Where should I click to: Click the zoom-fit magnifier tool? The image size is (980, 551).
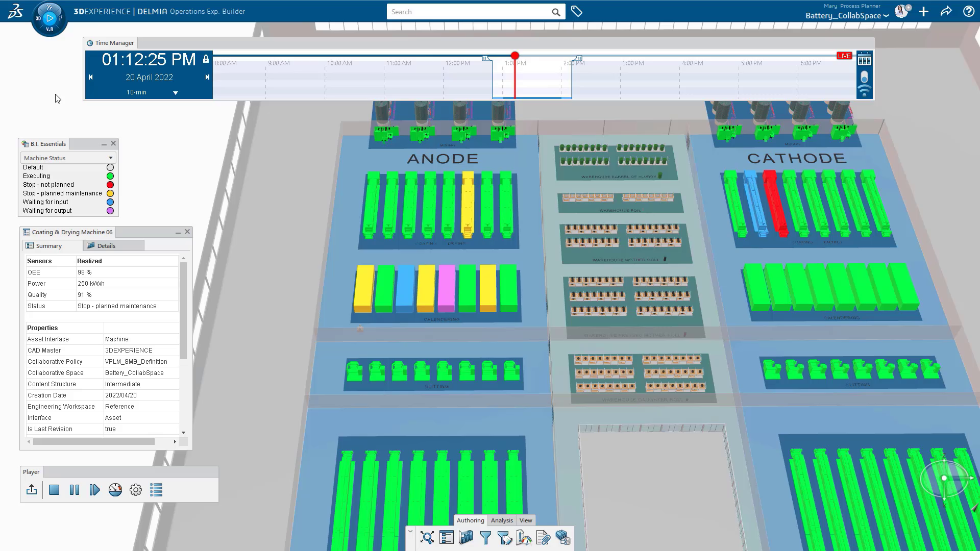tap(427, 538)
